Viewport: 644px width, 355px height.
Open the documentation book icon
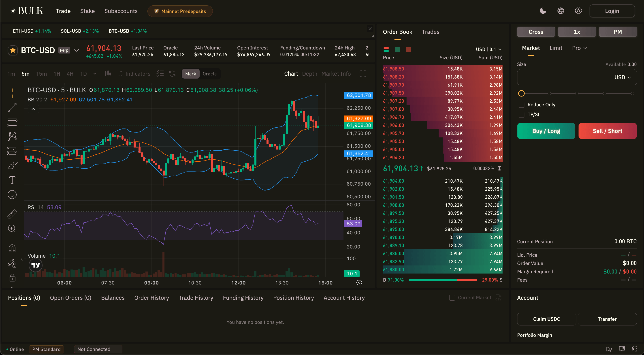(x=622, y=349)
